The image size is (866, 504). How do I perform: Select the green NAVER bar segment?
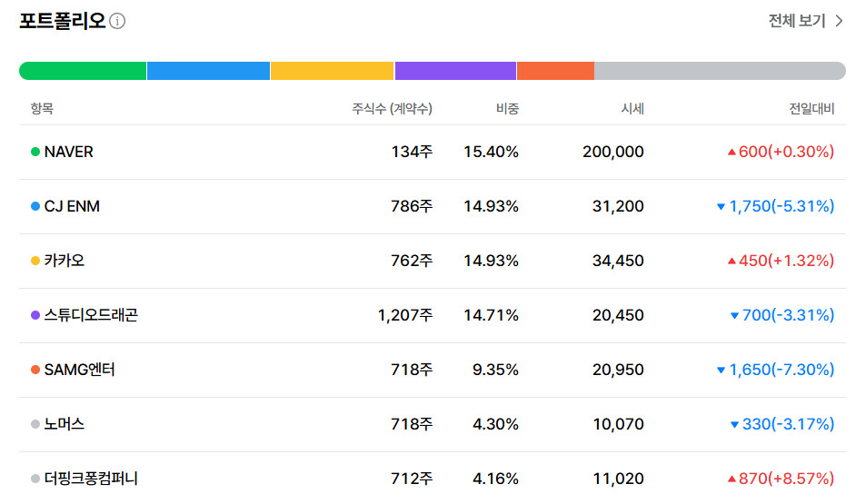[83, 71]
